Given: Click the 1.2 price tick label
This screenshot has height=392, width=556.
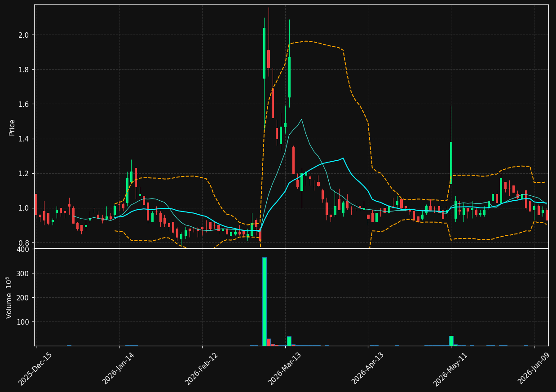Looking at the screenshot, I should (24, 173).
